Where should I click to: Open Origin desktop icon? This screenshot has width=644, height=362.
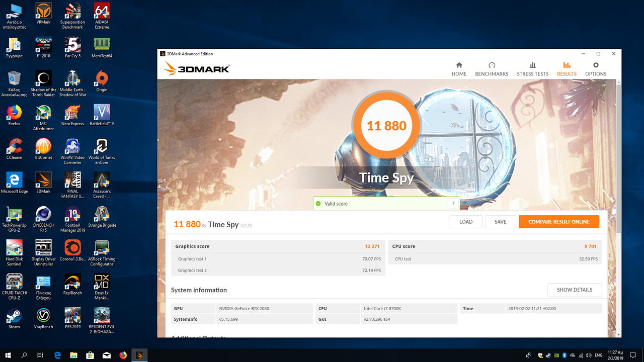pyautogui.click(x=102, y=81)
